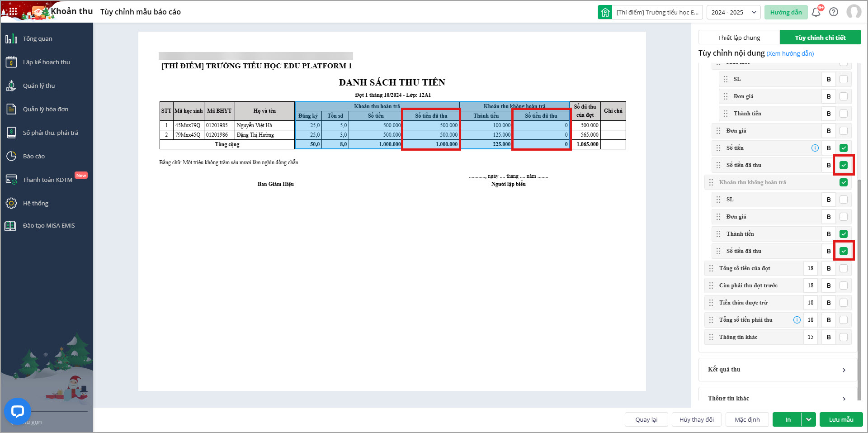Click drag handle of Tiền thừa được trừ
This screenshot has height=433, width=868.
711,303
